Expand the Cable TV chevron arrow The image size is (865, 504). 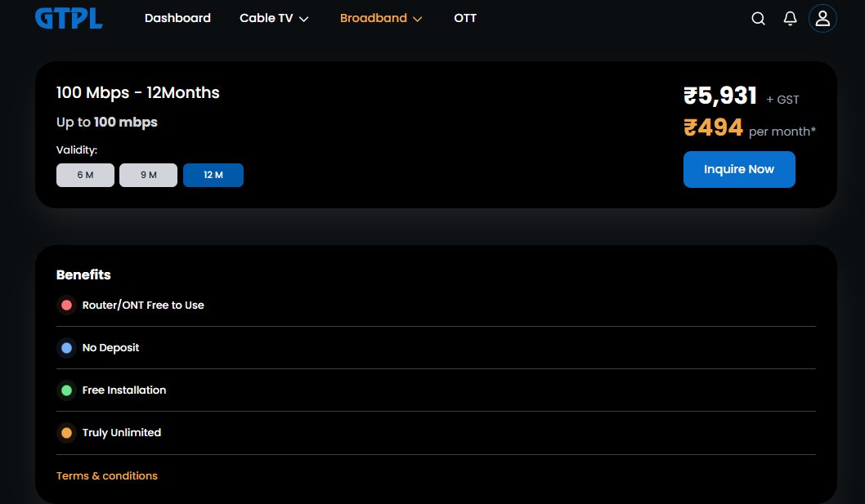(303, 20)
